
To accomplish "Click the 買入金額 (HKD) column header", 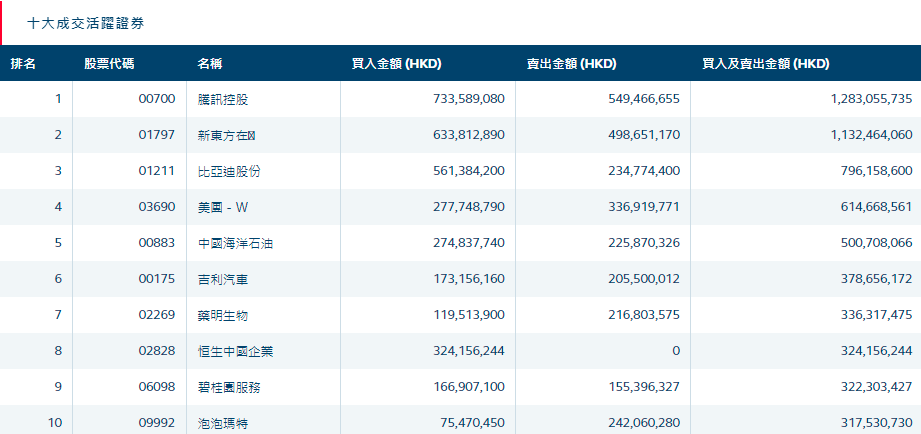I will point(396,64).
